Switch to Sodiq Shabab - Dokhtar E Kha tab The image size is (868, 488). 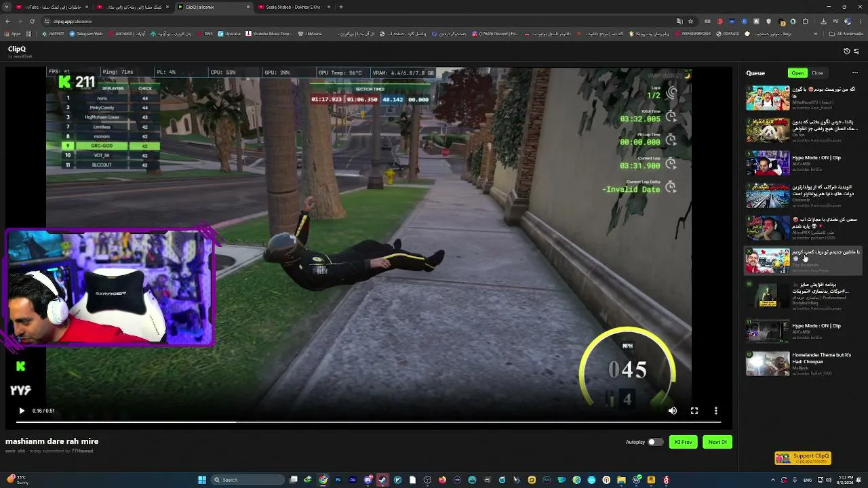294,7
